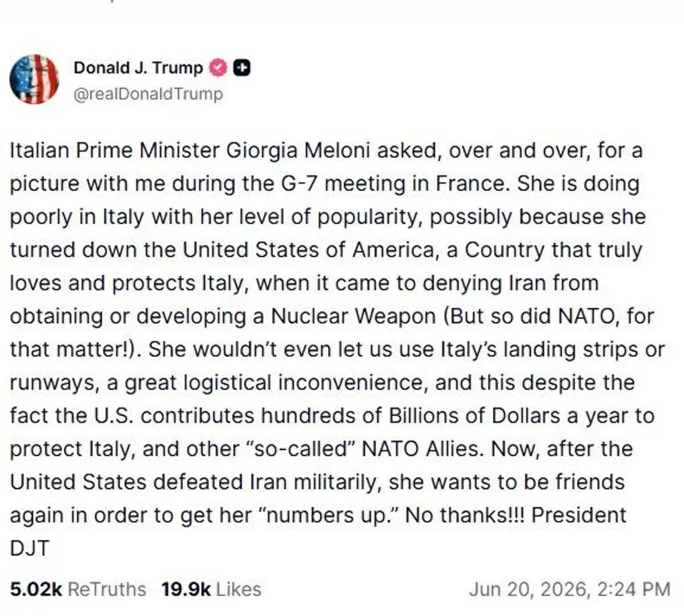
Task: Open the flag-themed profile avatar
Action: [x=34, y=79]
